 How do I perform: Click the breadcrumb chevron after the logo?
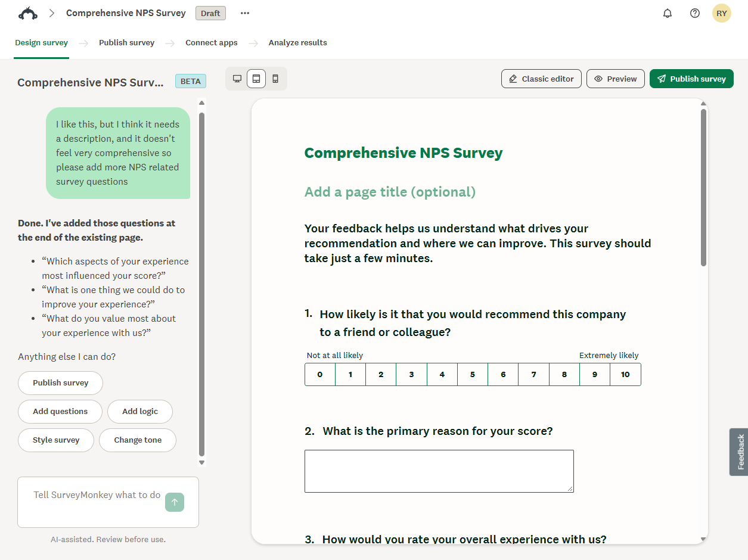(52, 13)
